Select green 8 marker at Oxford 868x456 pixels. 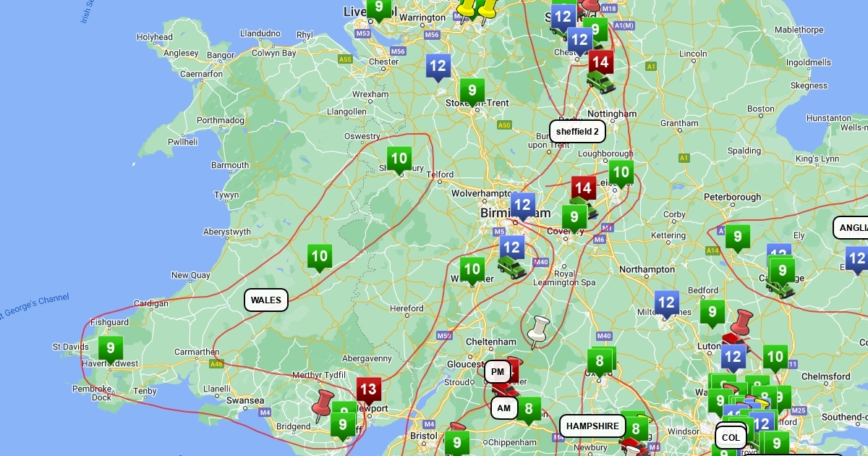click(599, 361)
